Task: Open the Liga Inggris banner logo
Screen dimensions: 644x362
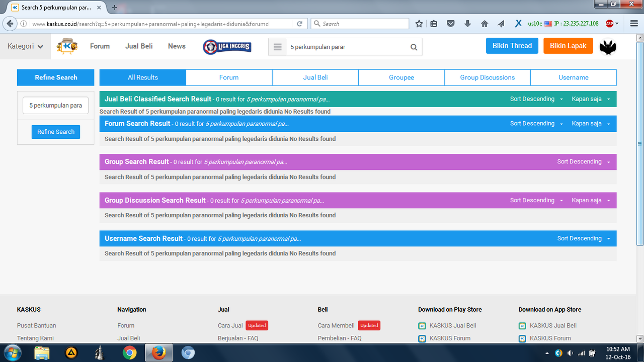Action: click(227, 47)
